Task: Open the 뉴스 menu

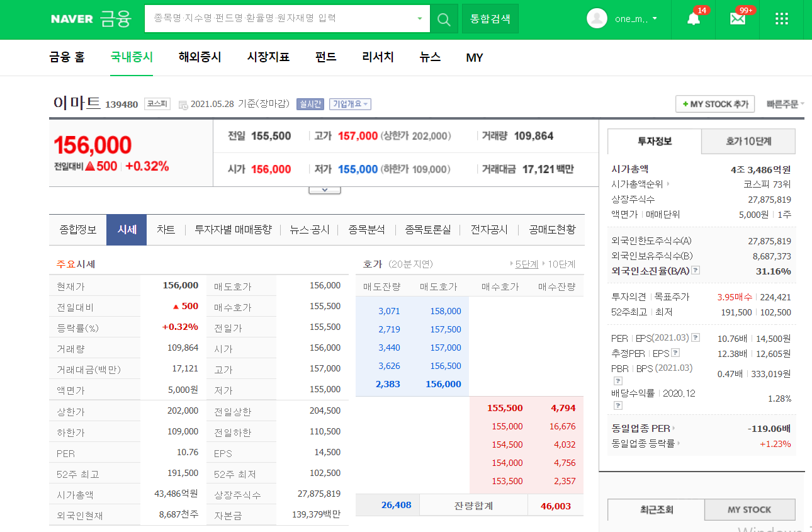Action: (x=430, y=57)
